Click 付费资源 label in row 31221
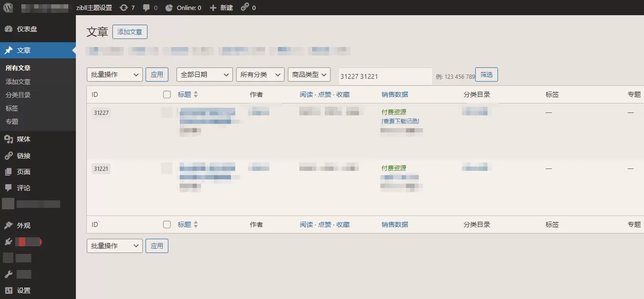Screen dimensions: 644x299 tap(394, 168)
